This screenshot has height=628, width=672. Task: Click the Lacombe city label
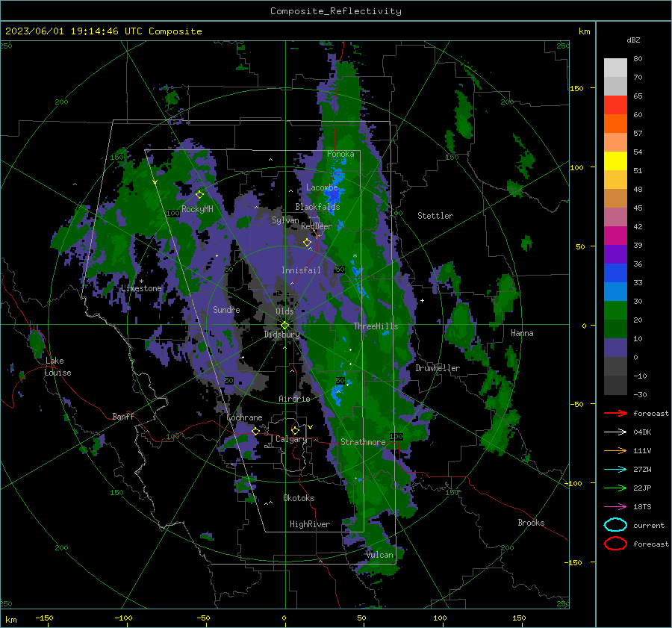click(322, 187)
